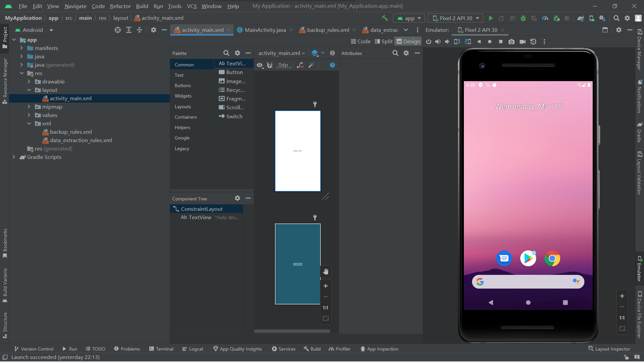Open the Pixel 2 API 30 device dropdown
Screen dimensions: 644x362
(455, 18)
